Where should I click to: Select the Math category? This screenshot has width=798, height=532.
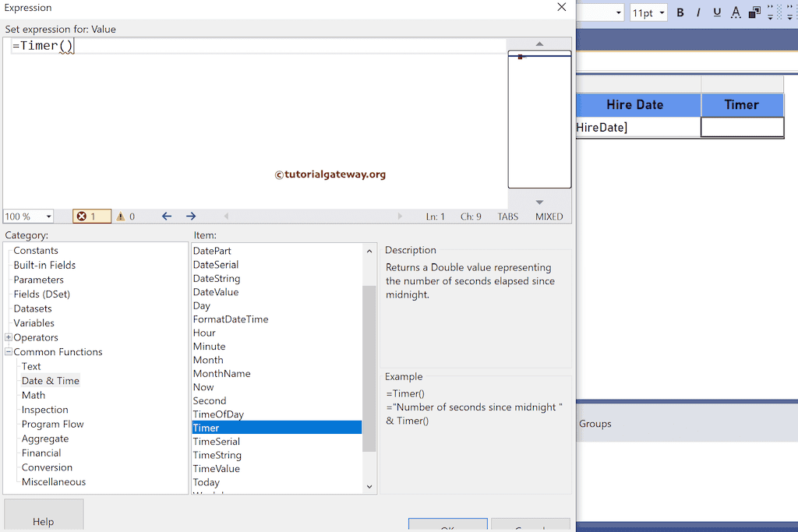click(33, 395)
